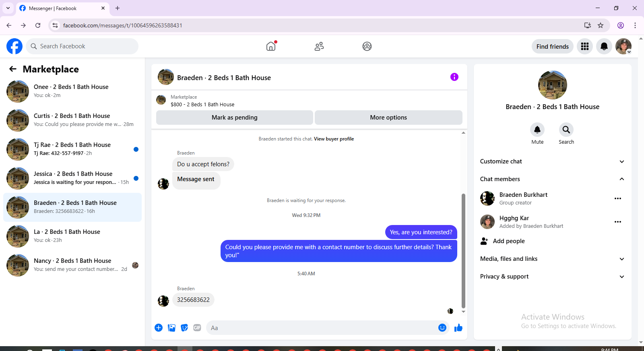Open conversation information icon in chat header
The height and width of the screenshot is (351, 644).
pyautogui.click(x=454, y=77)
